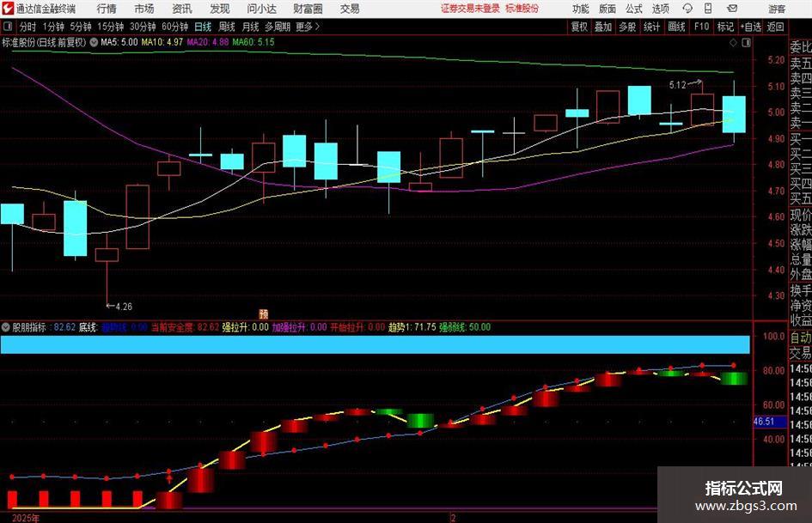The width and height of the screenshot is (812, 523).
Task: Click the 自动 label in right sidebar
Action: pos(801,338)
